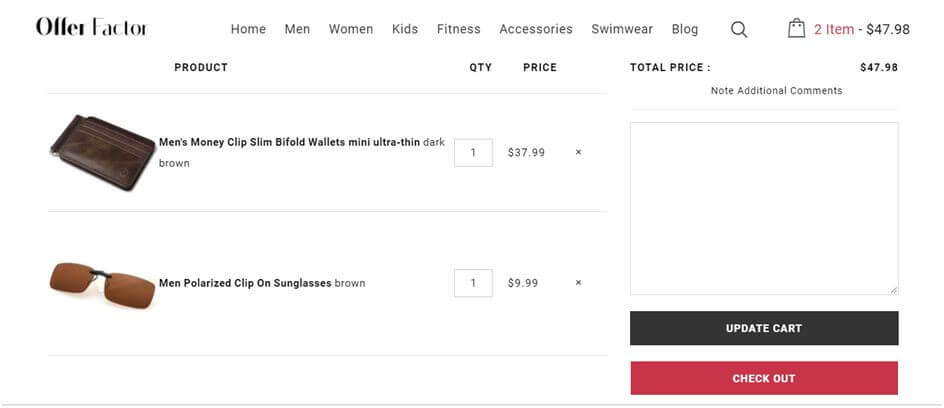Open the brown wallet product thumbnail
Screen dimensions: 944x408
click(101, 151)
